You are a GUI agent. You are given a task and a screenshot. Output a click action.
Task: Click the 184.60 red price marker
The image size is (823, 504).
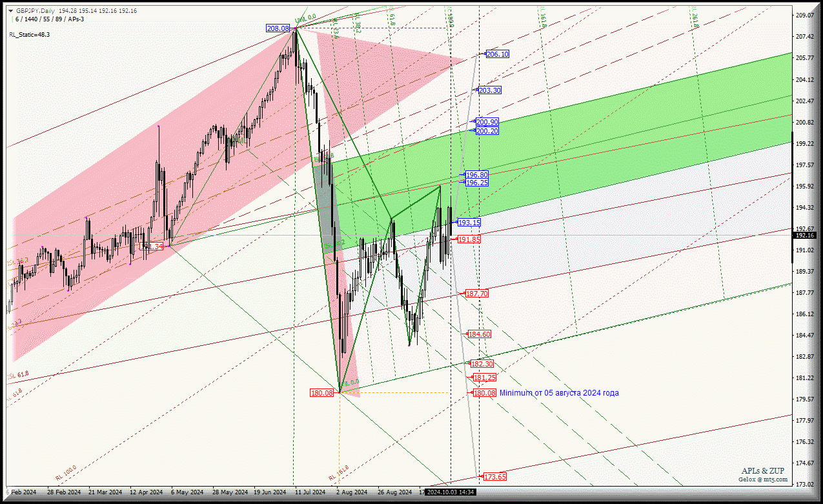(480, 334)
